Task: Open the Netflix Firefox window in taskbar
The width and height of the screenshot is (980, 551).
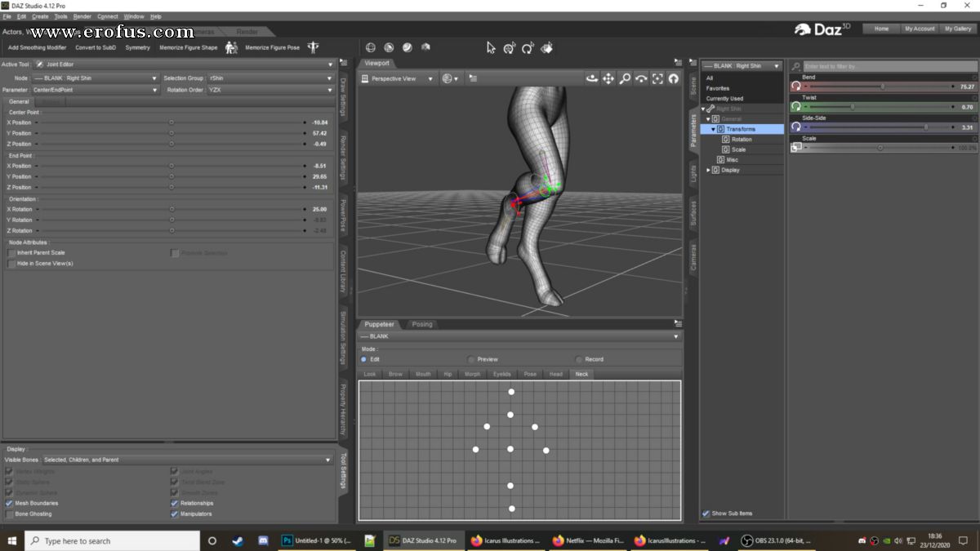Action: 586,540
